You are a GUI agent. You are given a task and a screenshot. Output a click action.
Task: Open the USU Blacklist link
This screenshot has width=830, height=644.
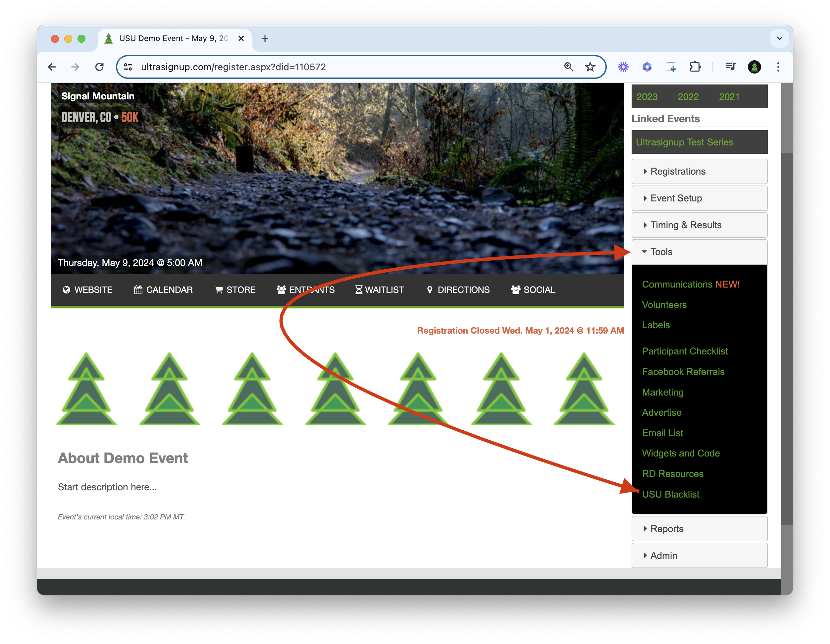coord(670,494)
